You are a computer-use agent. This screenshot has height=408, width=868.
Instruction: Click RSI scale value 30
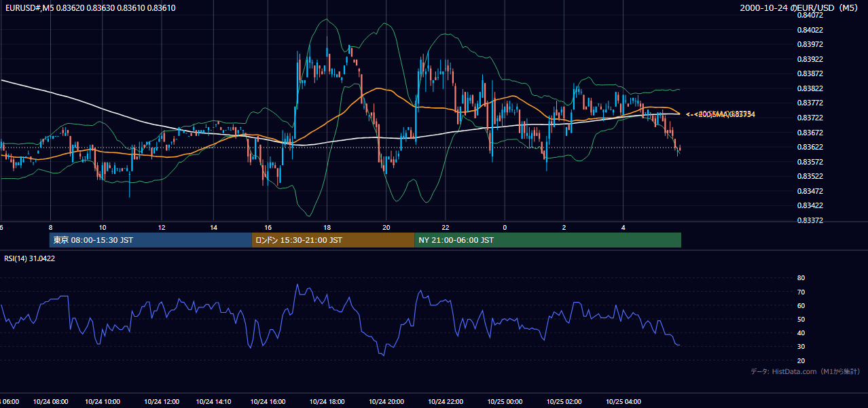[x=801, y=346]
